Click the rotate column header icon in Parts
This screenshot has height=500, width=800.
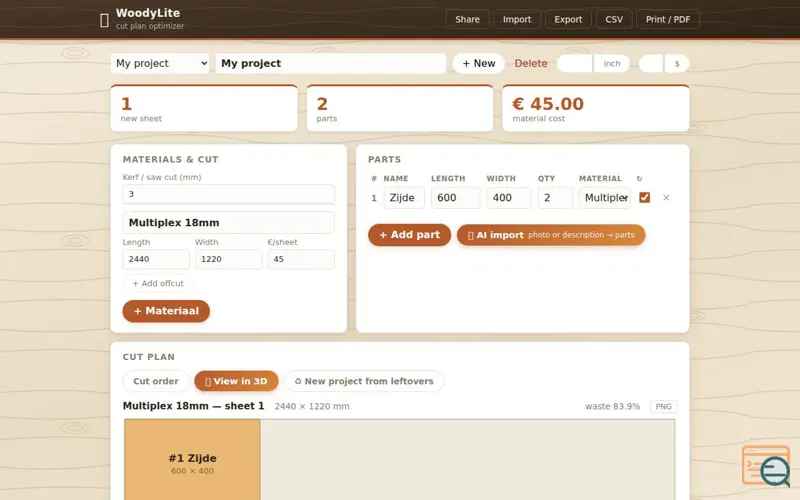pyautogui.click(x=639, y=179)
